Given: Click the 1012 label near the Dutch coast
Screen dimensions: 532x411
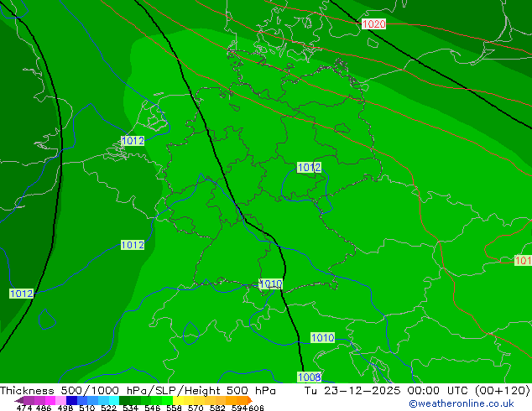Looking at the screenshot, I should [x=133, y=141].
